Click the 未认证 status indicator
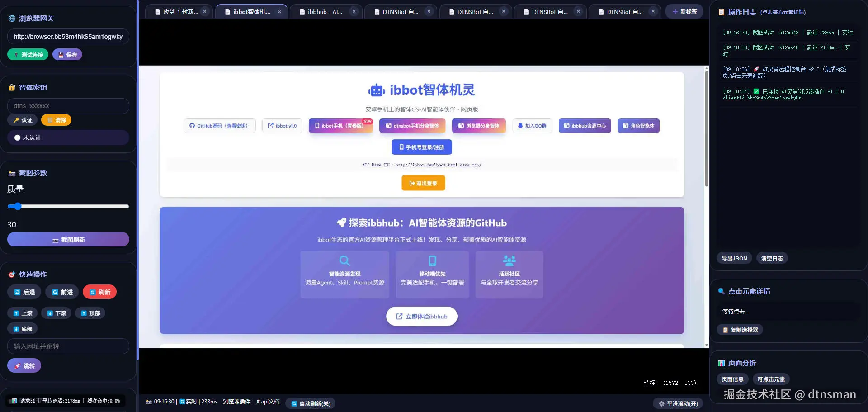Image resolution: width=868 pixels, height=412 pixels. click(x=68, y=137)
